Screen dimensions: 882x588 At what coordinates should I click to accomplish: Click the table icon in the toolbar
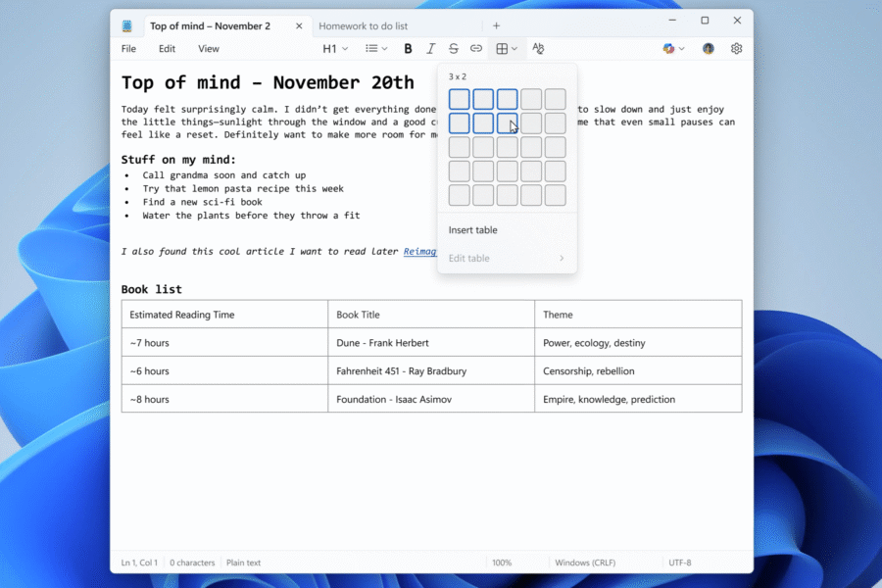[x=502, y=47]
